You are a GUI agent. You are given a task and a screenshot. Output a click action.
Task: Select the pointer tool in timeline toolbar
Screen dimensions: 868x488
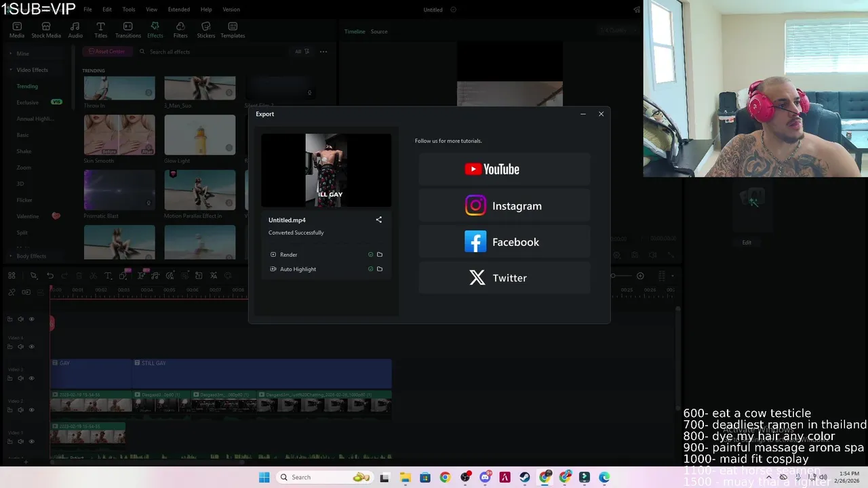tap(33, 276)
